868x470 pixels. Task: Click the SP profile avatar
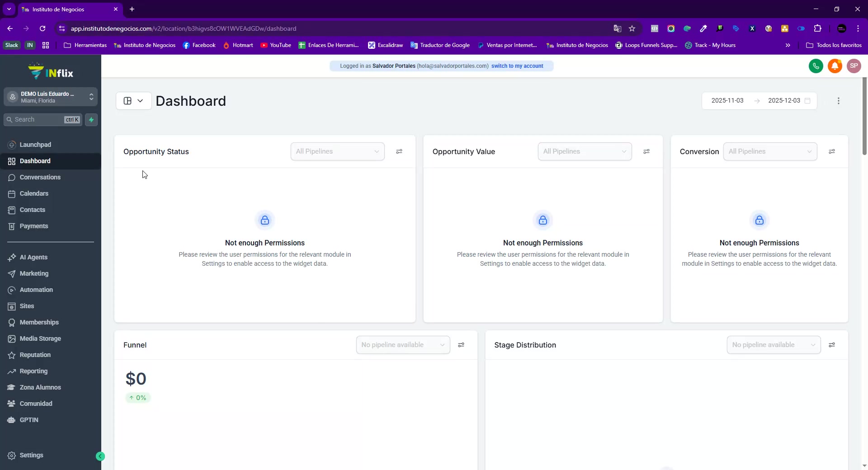coord(854,66)
